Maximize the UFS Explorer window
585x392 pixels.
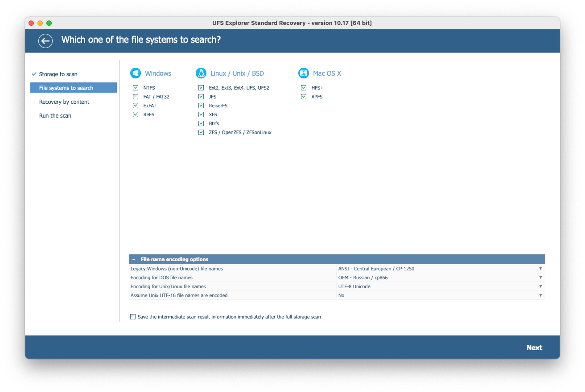[49, 23]
